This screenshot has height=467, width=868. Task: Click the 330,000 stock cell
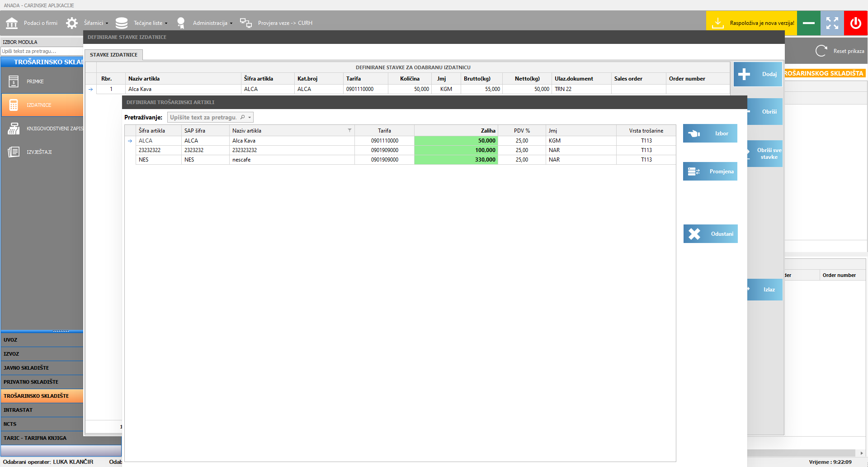coord(456,160)
